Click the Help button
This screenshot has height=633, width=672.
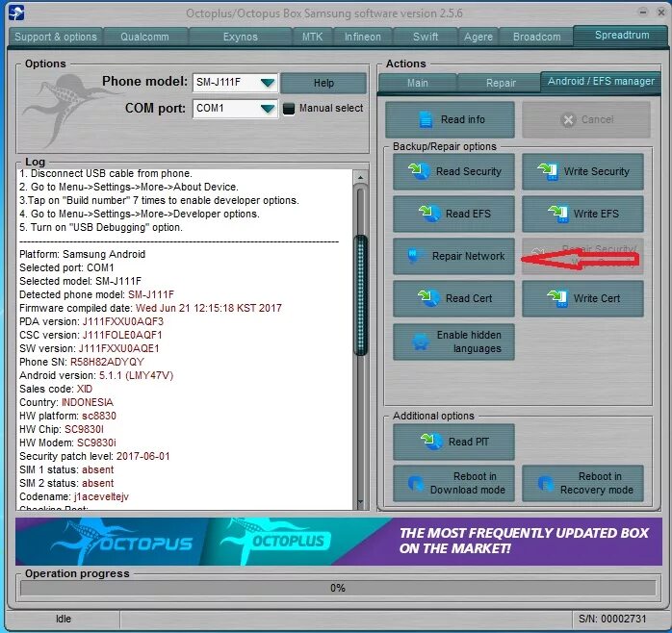323,83
